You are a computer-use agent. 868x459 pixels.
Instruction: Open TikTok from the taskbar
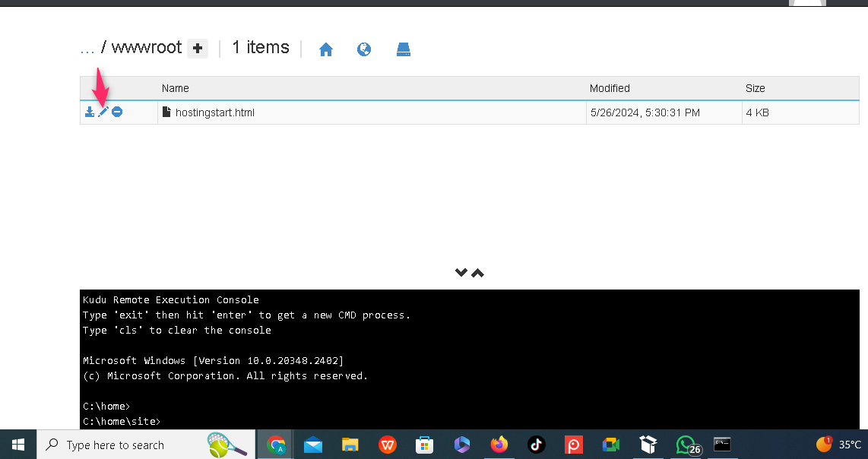[x=536, y=445]
